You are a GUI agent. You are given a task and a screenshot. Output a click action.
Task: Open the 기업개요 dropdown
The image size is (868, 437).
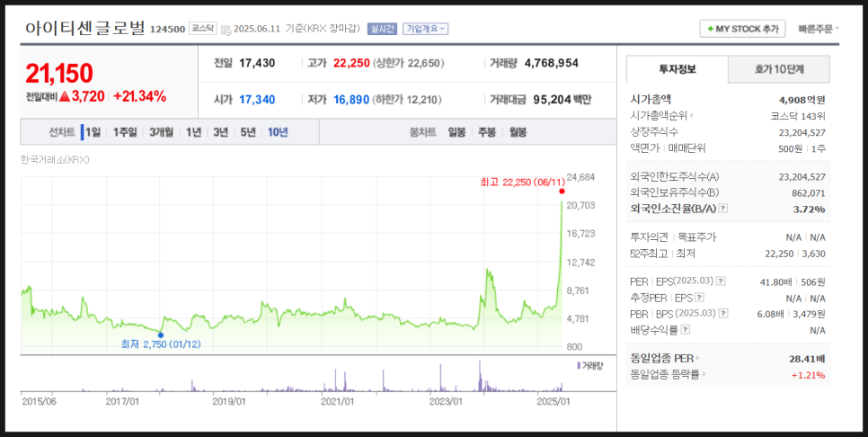click(x=425, y=29)
